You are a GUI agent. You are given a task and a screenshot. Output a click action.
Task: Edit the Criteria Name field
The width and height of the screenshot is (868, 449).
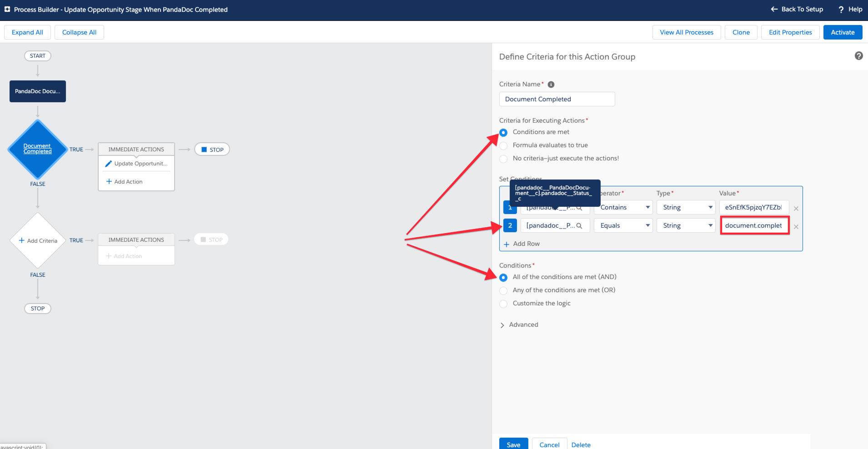click(557, 99)
